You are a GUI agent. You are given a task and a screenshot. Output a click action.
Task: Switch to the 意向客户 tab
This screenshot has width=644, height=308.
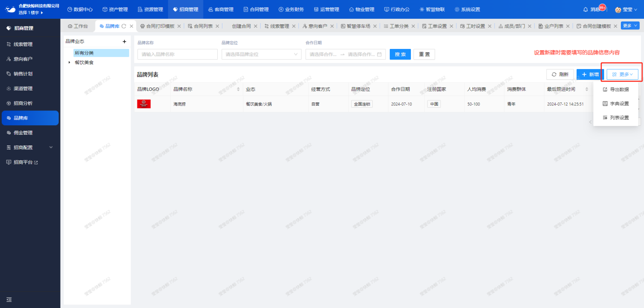click(x=315, y=26)
